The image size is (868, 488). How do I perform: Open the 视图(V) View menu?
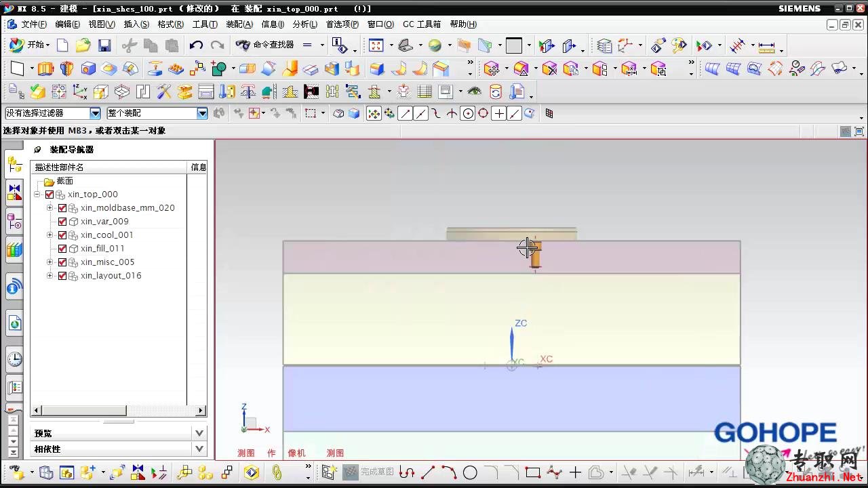102,24
